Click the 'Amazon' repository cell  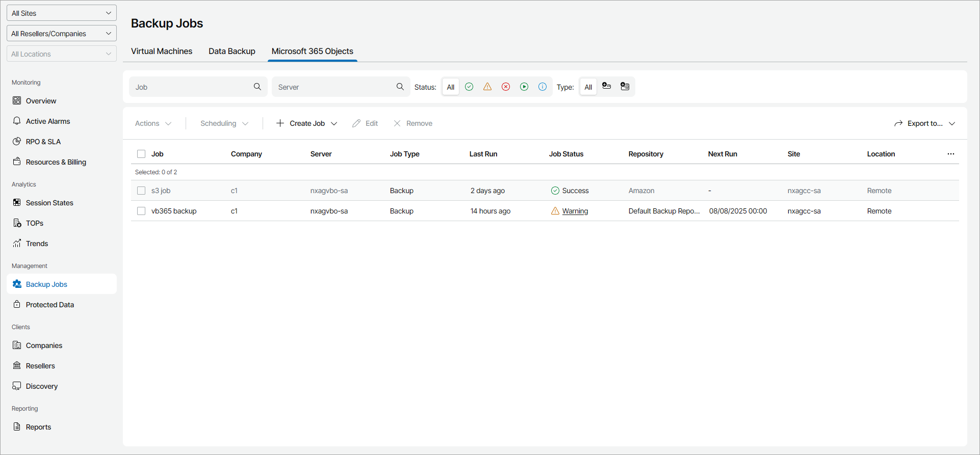click(x=641, y=191)
